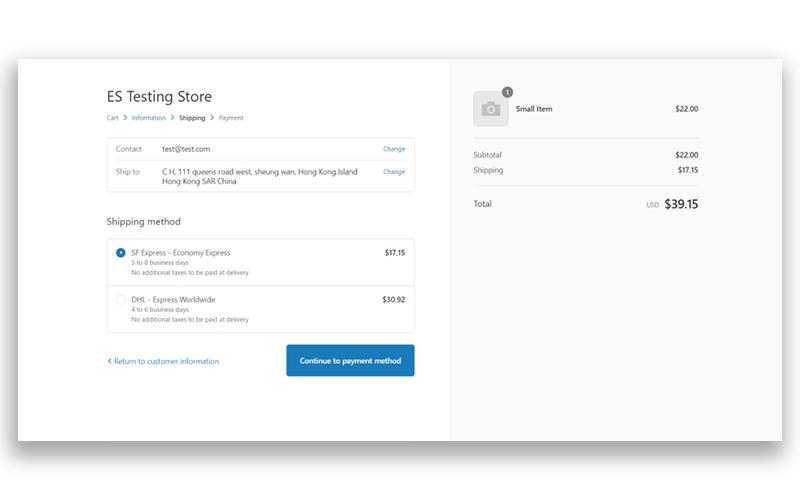This screenshot has height=500, width=800.
Task: Open Cart breadcrumb link
Action: coord(112,118)
